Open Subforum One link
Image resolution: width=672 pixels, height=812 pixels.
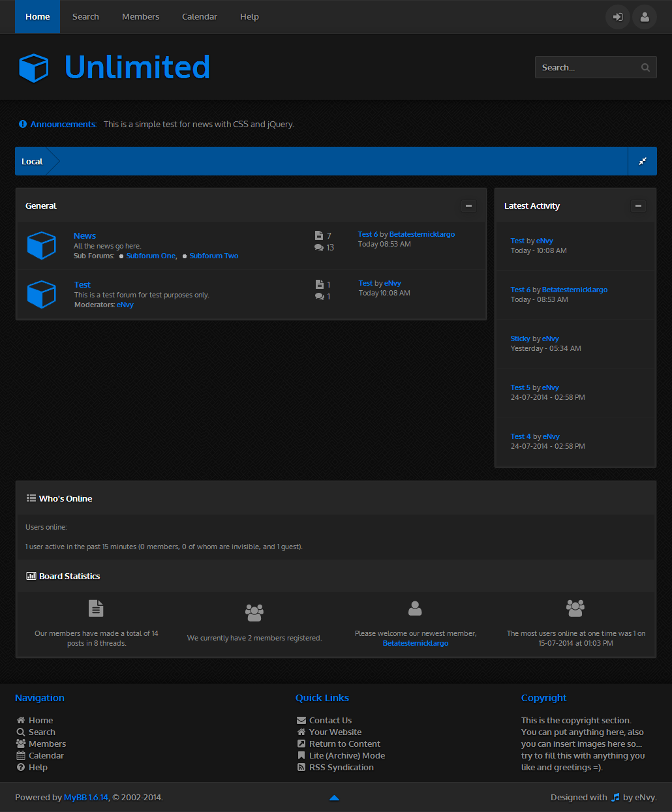[151, 256]
